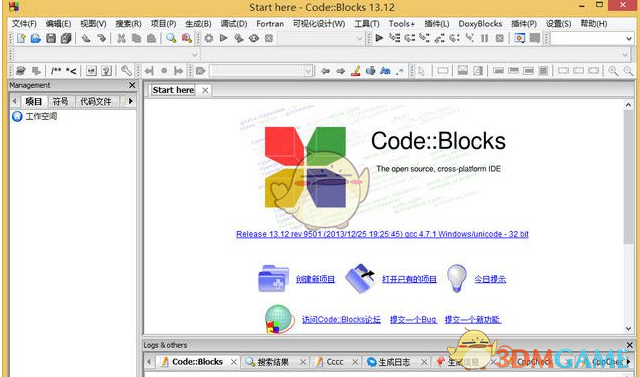This screenshot has height=377, width=640.
Task: Click the editor scrollbar down arrow
Action: pyautogui.click(x=629, y=328)
